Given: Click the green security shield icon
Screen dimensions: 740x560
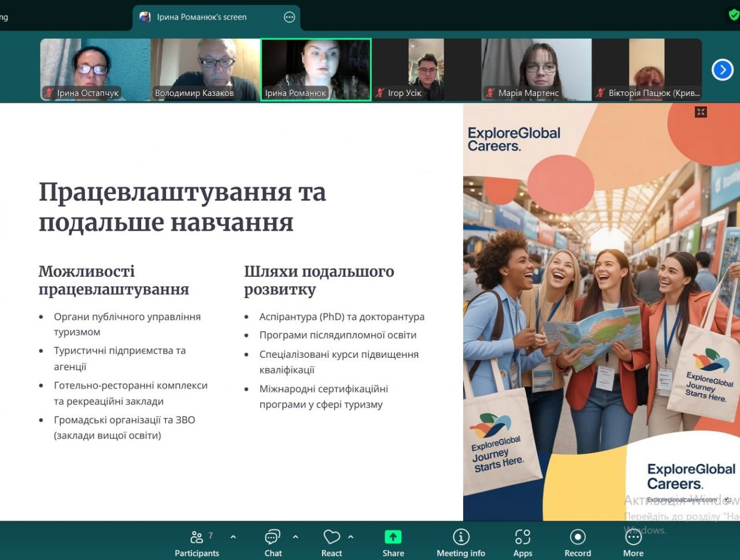Looking at the screenshot, I should click(733, 15).
